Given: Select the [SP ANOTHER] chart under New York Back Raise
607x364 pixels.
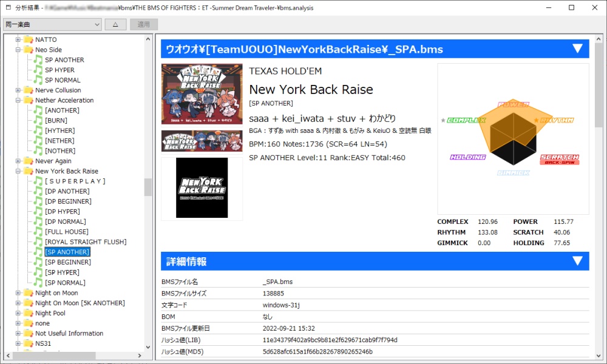Looking at the screenshot, I should [67, 252].
